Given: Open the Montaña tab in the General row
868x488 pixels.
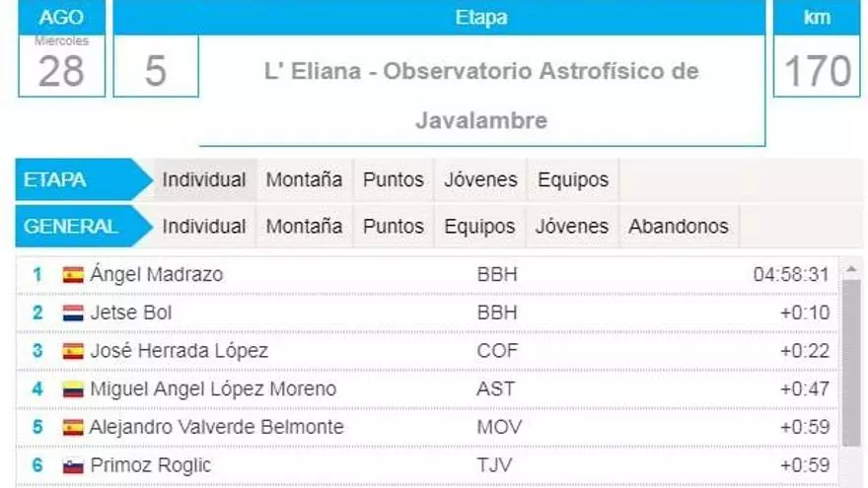Looking at the screenshot, I should (x=304, y=226).
